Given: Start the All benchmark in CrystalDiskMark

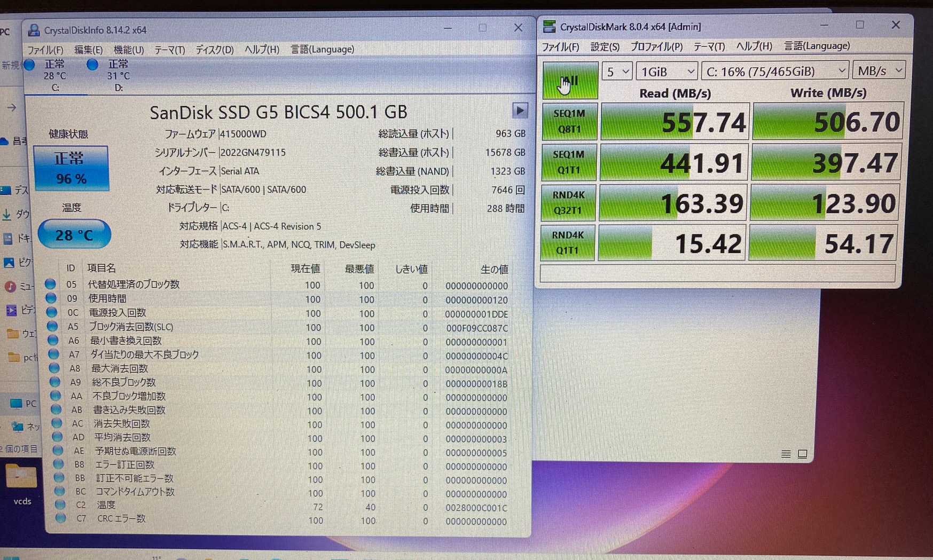Looking at the screenshot, I should point(570,81).
